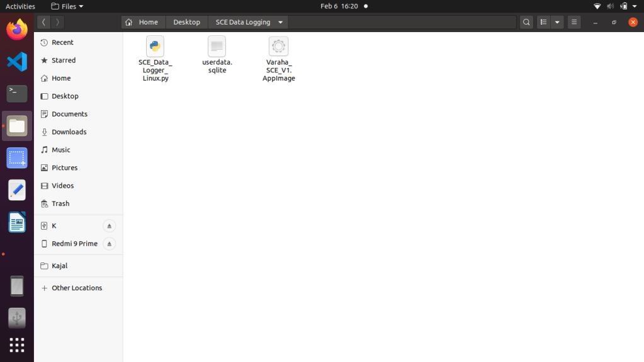Click Activities in the top bar
Viewport: 644px width, 362px height.
pos(20,6)
